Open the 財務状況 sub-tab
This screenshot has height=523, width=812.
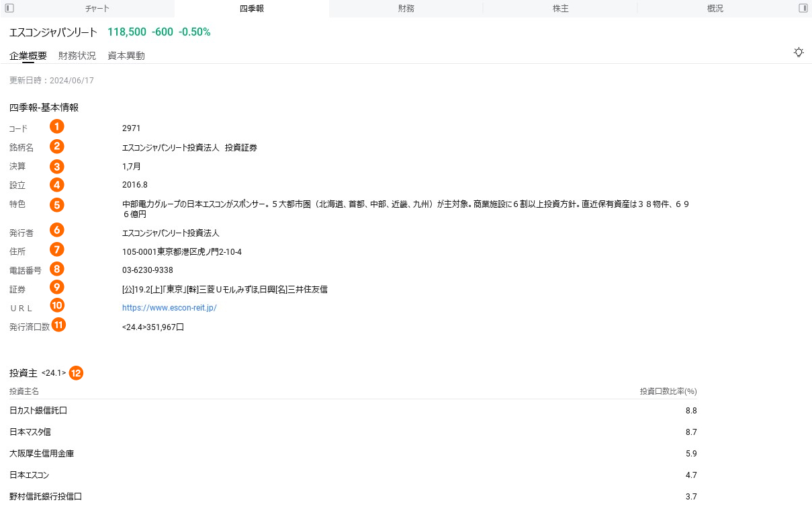click(x=77, y=56)
